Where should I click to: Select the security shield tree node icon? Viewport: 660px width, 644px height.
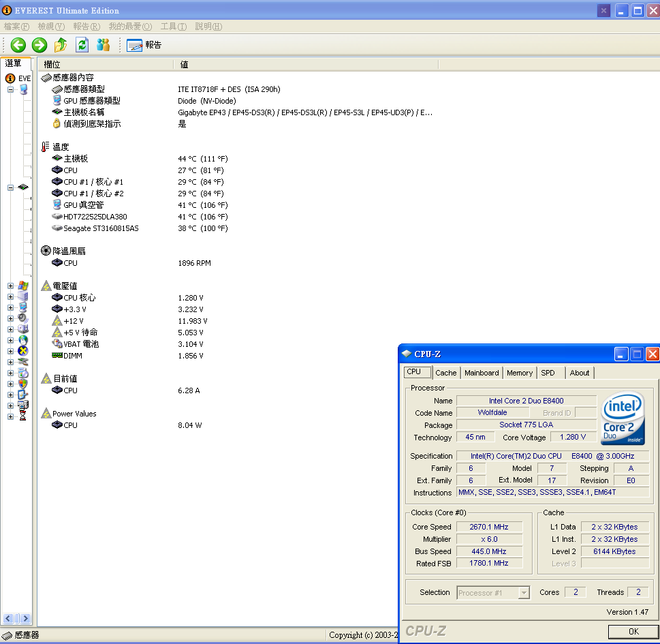coord(23,384)
